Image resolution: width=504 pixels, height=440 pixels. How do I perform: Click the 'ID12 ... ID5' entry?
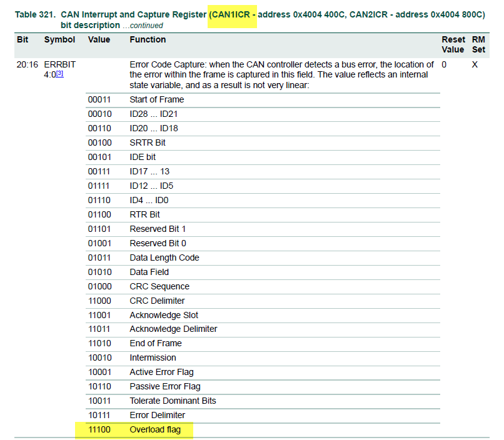(151, 186)
